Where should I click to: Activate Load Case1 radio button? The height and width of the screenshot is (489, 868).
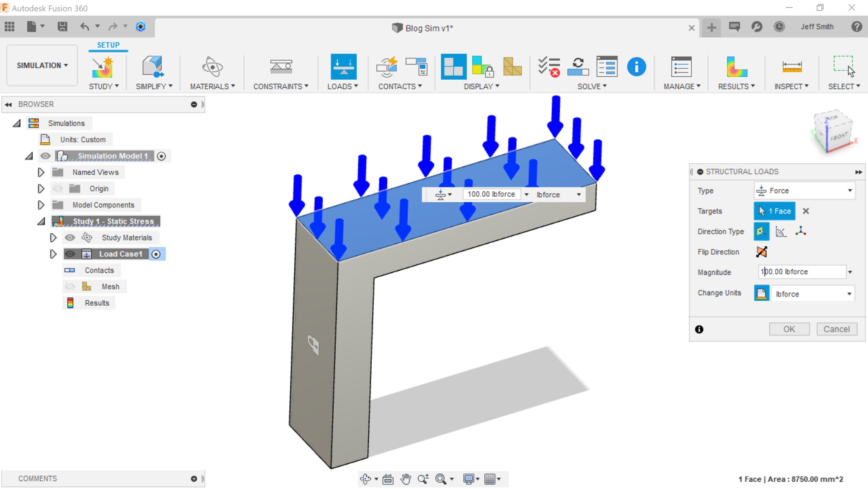pos(156,254)
